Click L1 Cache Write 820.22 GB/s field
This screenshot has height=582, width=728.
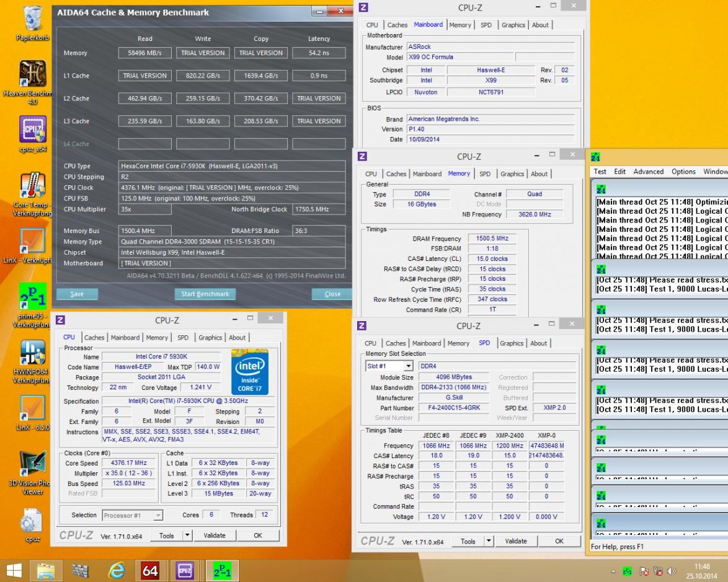click(x=203, y=76)
